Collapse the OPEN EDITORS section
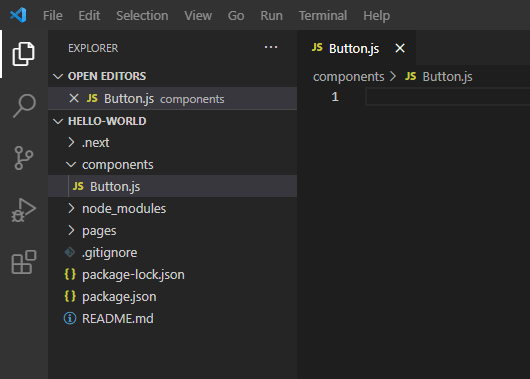Image resolution: width=530 pixels, height=379 pixels. (172, 76)
